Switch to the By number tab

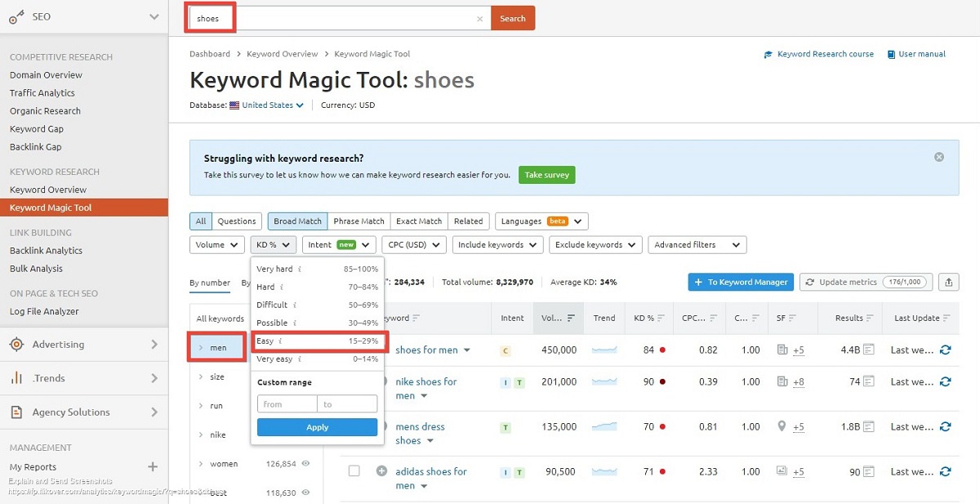(x=210, y=283)
